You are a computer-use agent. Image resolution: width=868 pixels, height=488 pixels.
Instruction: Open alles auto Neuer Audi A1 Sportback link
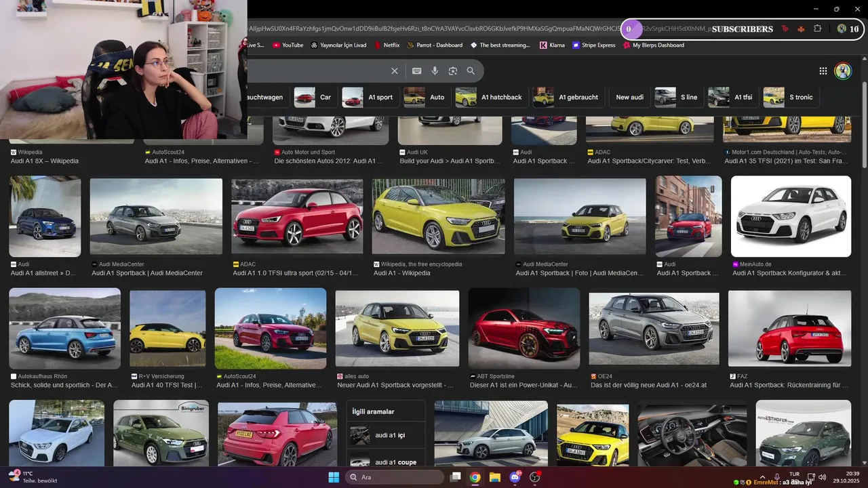(x=395, y=385)
